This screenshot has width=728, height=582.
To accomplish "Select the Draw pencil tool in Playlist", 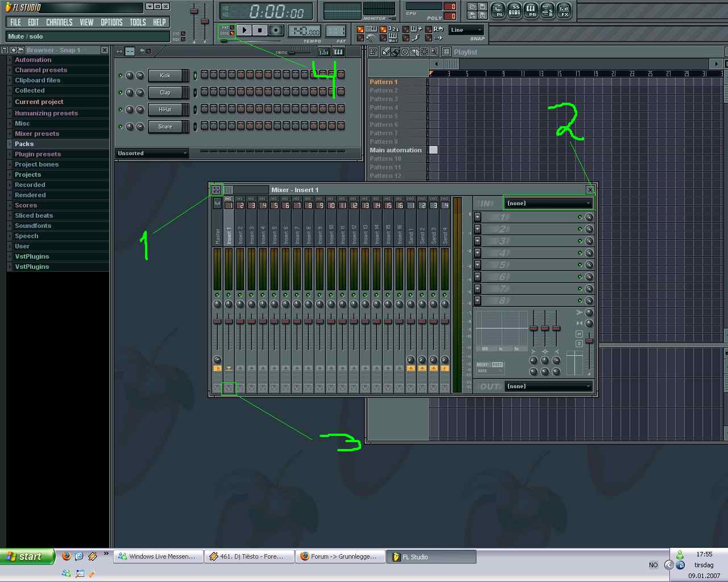I will [386, 52].
